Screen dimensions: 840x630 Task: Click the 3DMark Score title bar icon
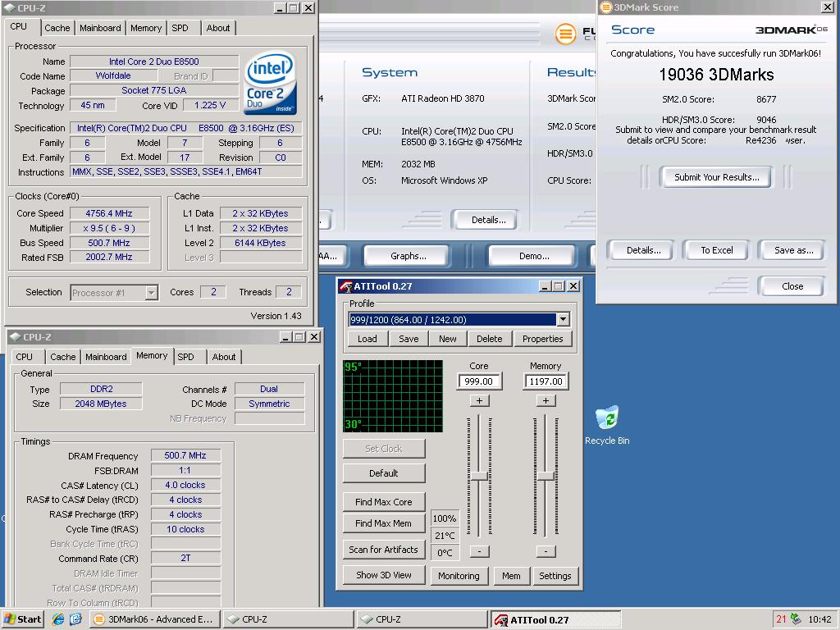(606, 7)
